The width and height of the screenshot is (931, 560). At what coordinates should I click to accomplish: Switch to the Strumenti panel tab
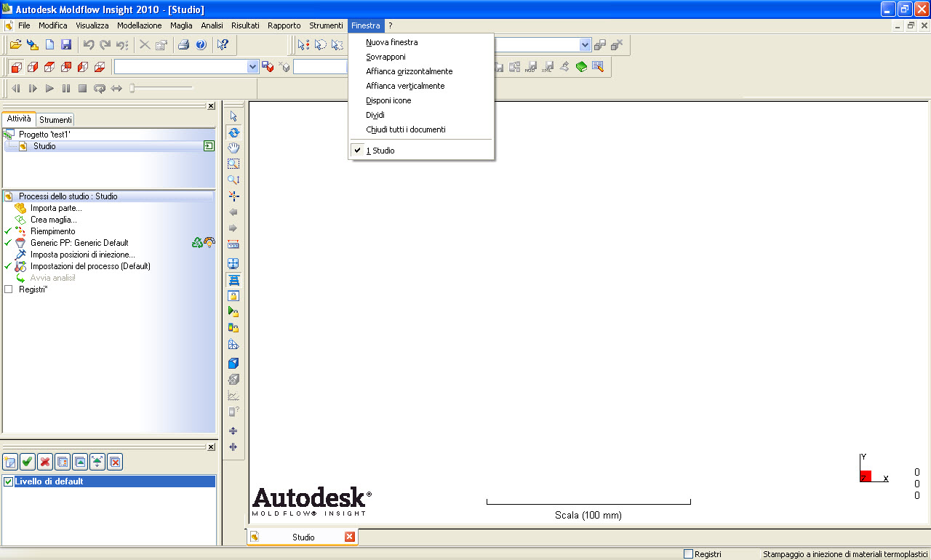tap(55, 120)
